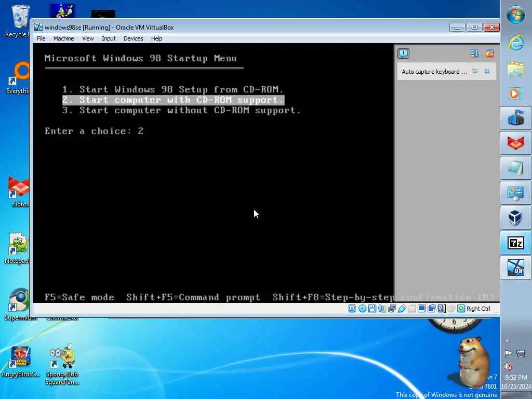This screenshot has height=399, width=532.
Task: Click the floppy disk status icon
Action: click(372, 309)
